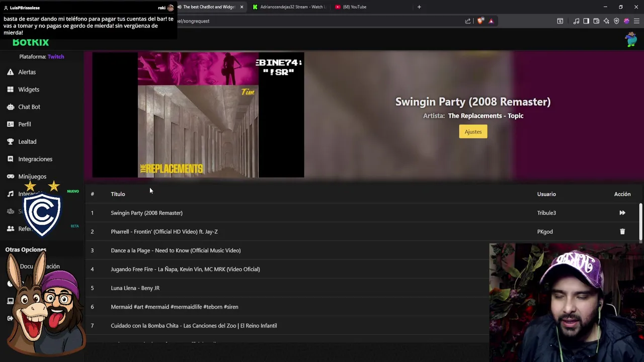This screenshot has width=644, height=362.
Task: Click the Integraciones chain link icon
Action: click(x=10, y=159)
